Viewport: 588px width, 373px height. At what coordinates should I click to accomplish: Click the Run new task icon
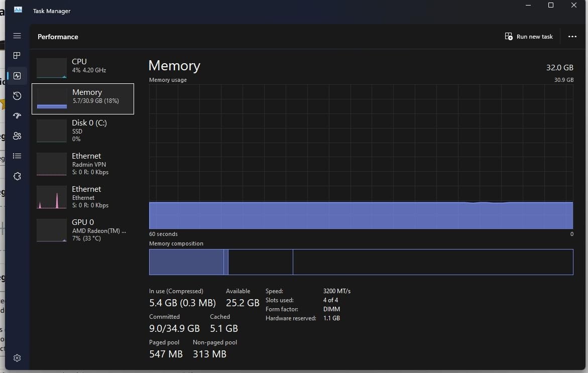tap(509, 36)
